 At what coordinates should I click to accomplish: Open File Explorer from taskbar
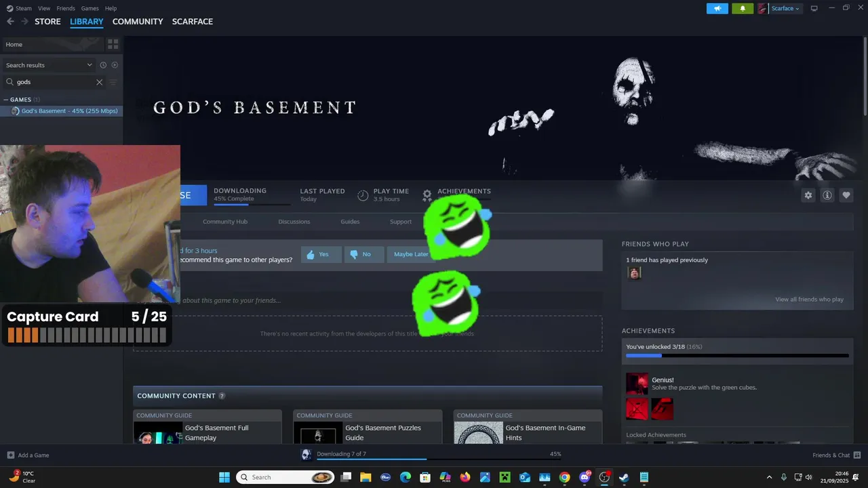366,477
